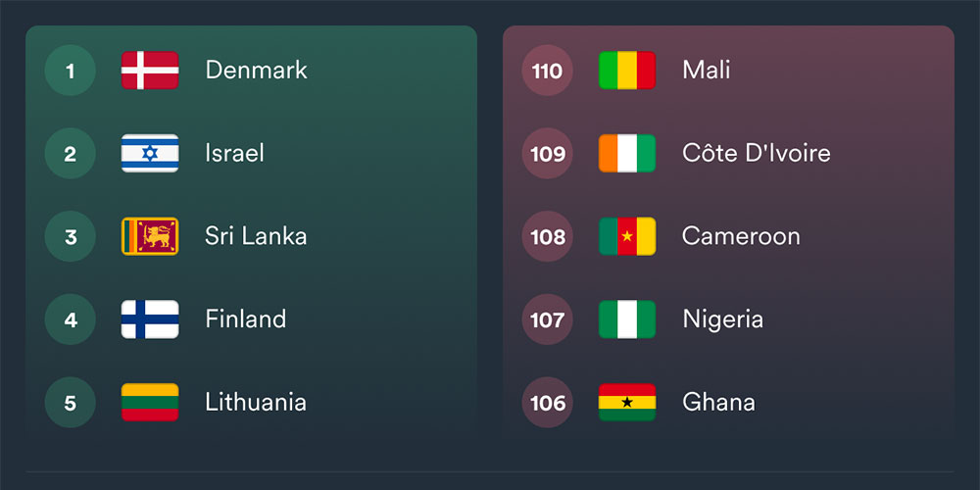Click the Cameroon flag icon
The width and height of the screenshot is (980, 490).
click(627, 236)
